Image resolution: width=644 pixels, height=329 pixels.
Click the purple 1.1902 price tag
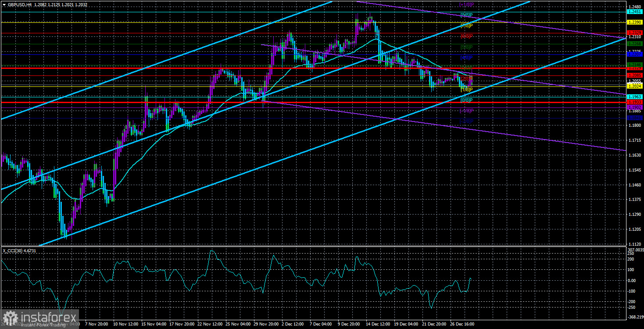(x=635, y=107)
